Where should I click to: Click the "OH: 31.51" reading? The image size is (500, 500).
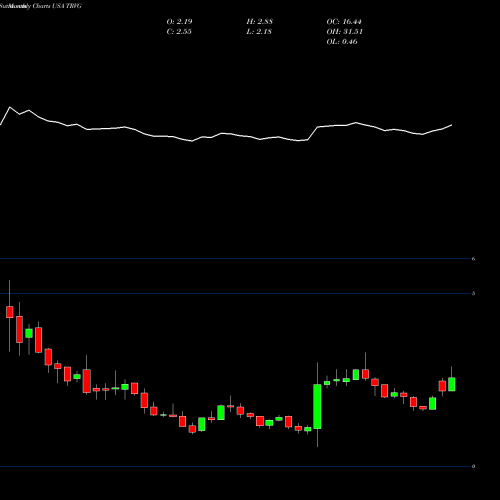(x=345, y=32)
